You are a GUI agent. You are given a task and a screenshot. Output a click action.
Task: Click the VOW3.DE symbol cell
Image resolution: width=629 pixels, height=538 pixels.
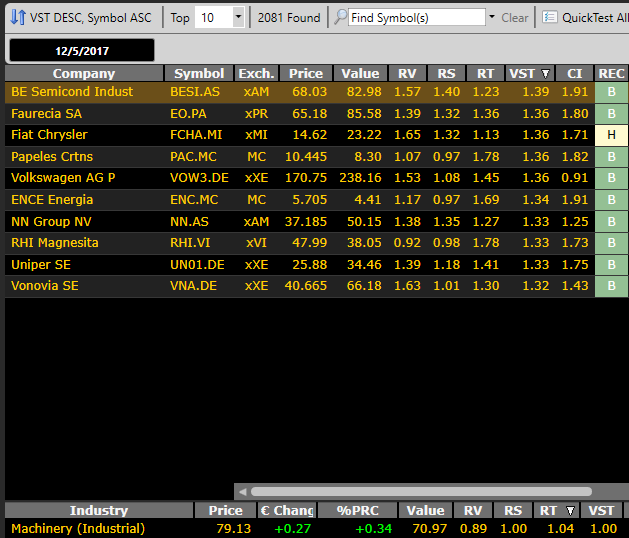199,178
